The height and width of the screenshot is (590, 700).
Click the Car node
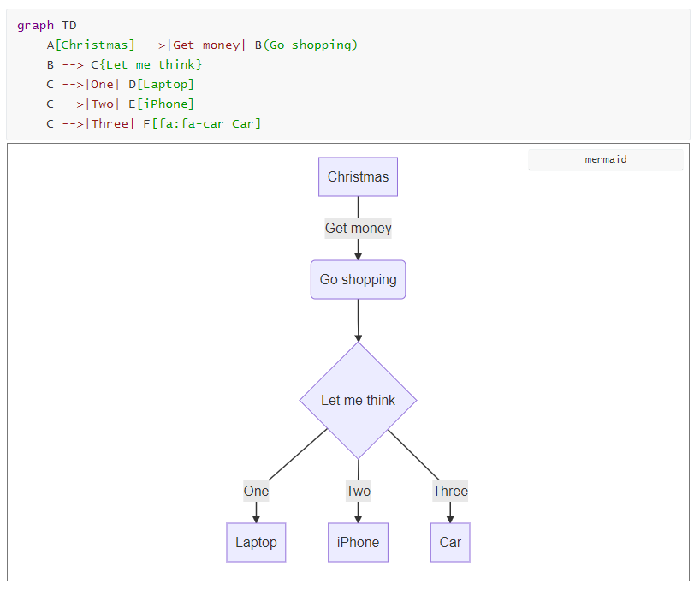coord(450,542)
